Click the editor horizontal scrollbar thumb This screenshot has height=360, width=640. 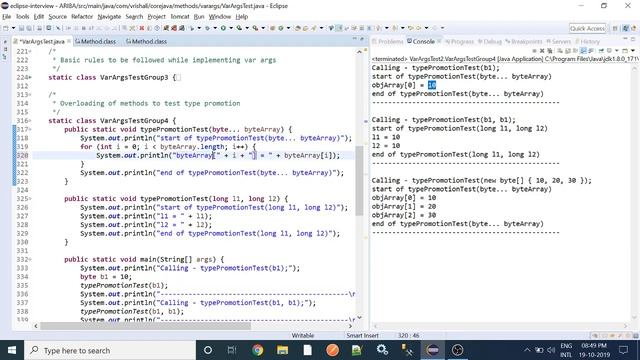(145, 326)
